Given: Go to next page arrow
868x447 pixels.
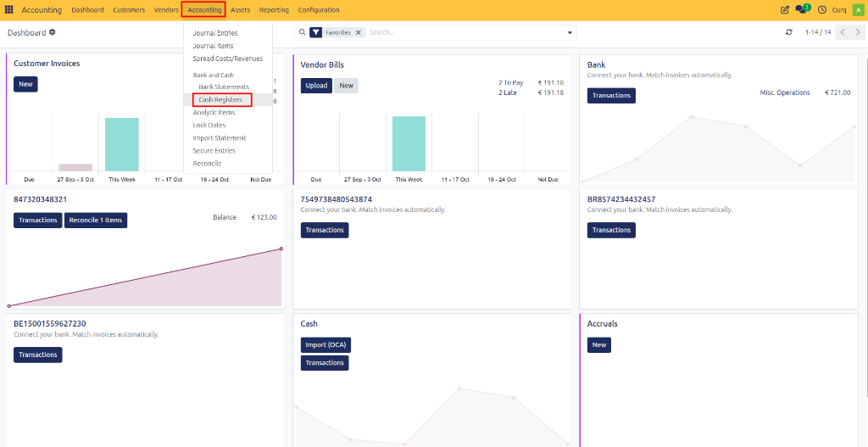Looking at the screenshot, I should tap(857, 32).
